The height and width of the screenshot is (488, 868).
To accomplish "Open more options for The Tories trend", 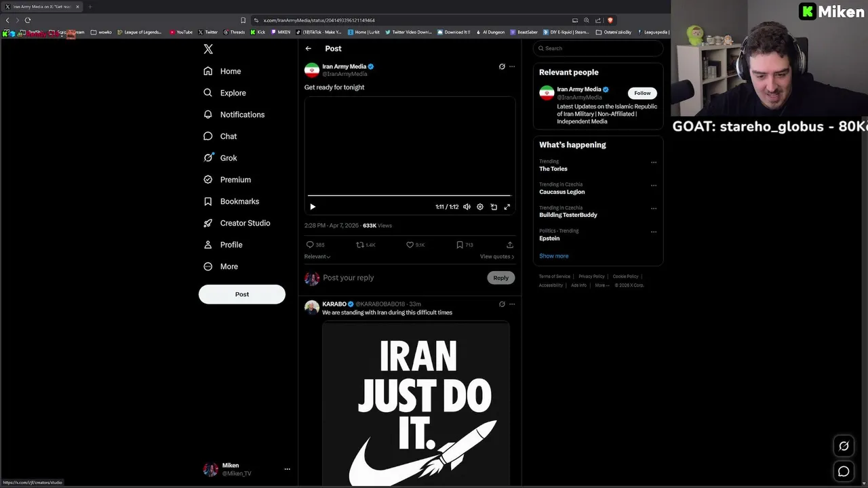I will pyautogui.click(x=654, y=163).
